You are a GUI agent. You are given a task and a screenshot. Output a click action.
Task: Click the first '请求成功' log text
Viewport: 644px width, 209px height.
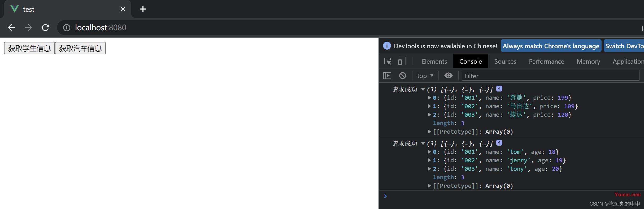(404, 90)
